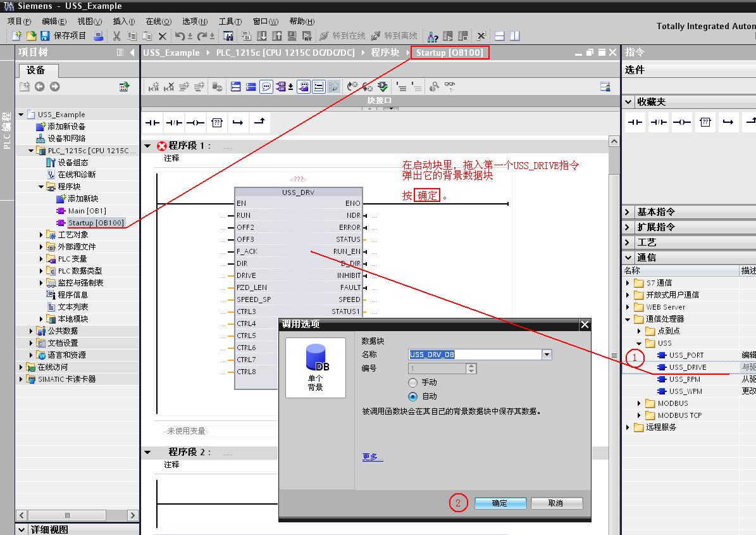Save project with the 保存项目 button

pyautogui.click(x=63, y=35)
